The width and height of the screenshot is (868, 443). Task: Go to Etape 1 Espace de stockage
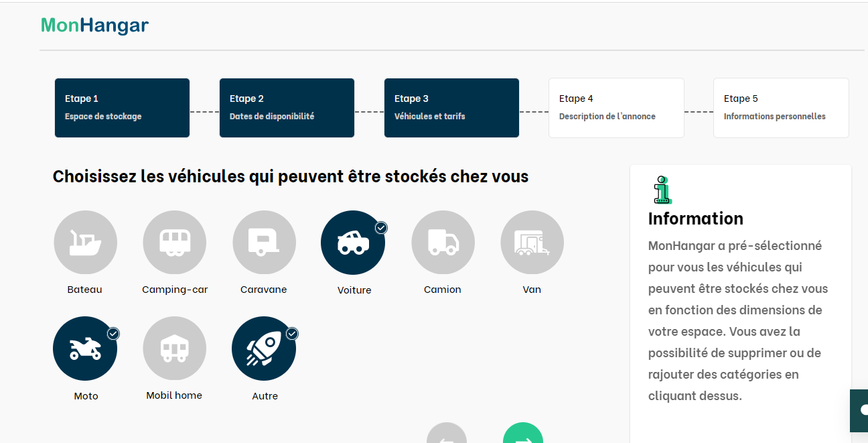click(x=122, y=108)
